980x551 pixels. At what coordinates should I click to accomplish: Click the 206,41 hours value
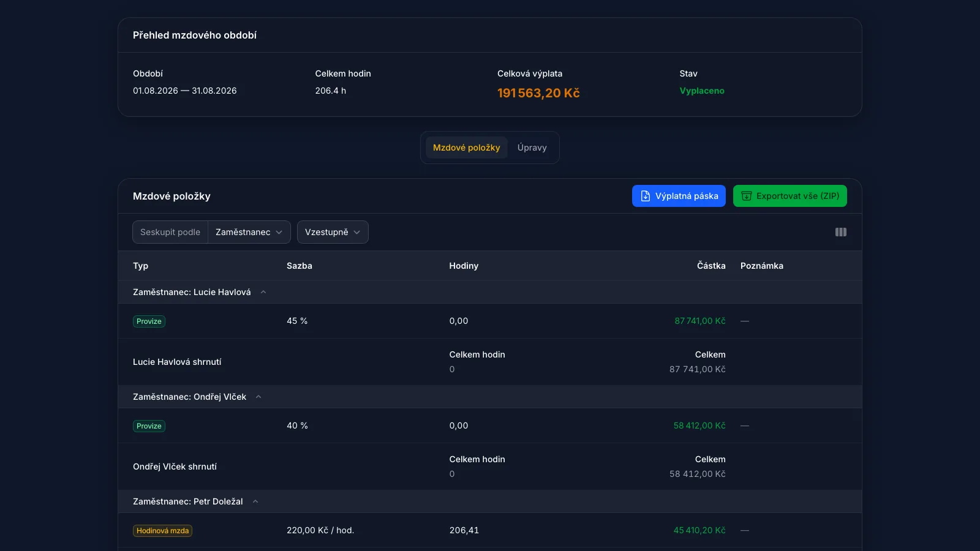(464, 530)
